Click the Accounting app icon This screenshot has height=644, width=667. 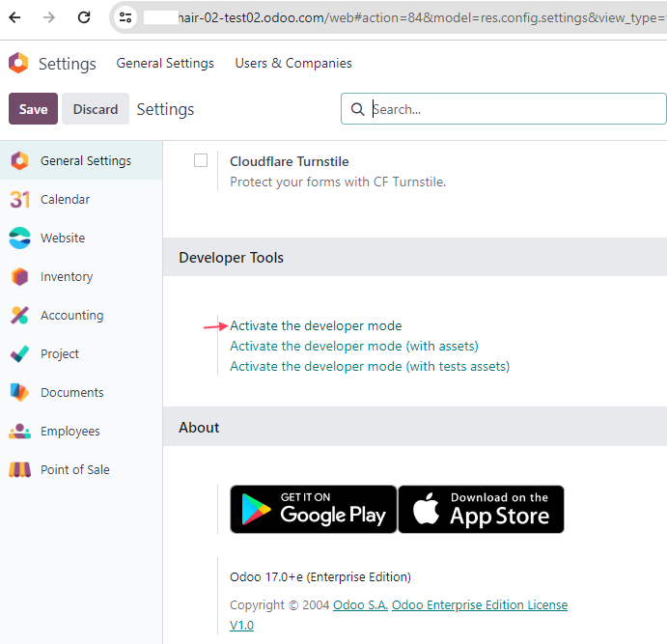tap(19, 315)
